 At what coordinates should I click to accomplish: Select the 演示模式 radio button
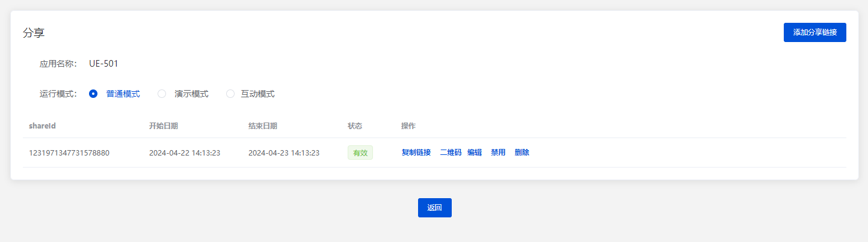162,94
